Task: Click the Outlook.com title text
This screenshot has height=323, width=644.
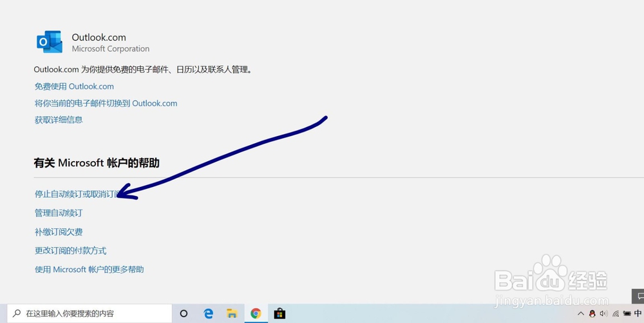Action: 99,37
